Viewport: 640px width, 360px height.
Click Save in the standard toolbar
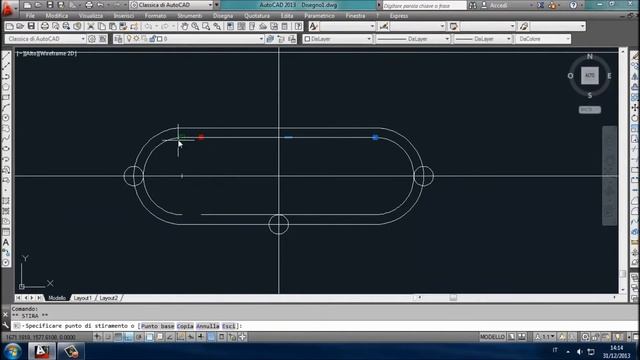(31, 27)
